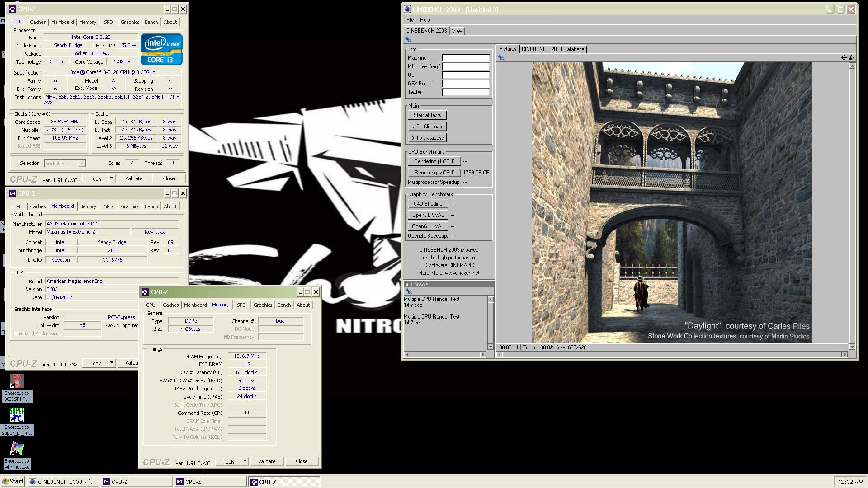Click the Memory CPU-Z window title icon
The image size is (868, 488).
pyautogui.click(x=145, y=292)
